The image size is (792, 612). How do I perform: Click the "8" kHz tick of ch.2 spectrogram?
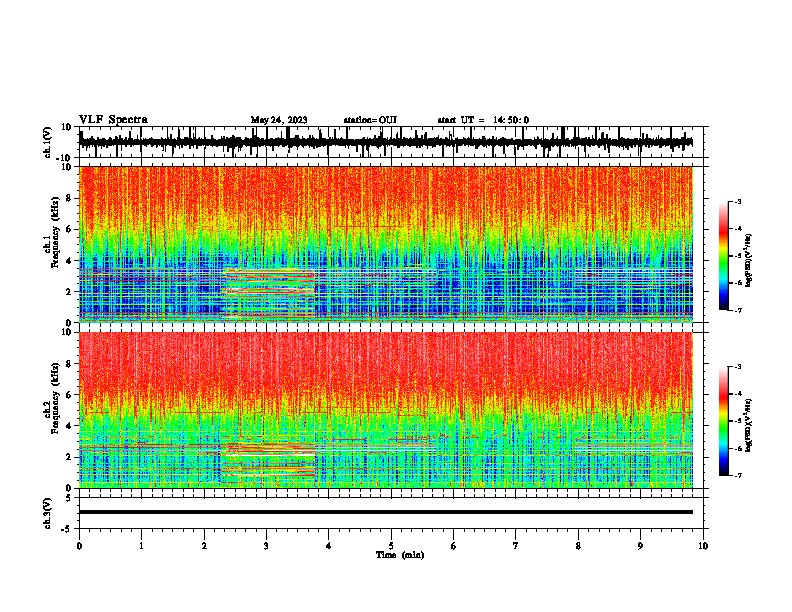tap(69, 364)
